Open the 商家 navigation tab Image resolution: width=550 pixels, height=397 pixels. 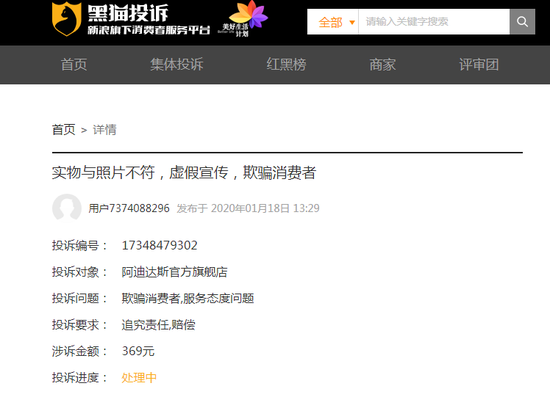(382, 65)
